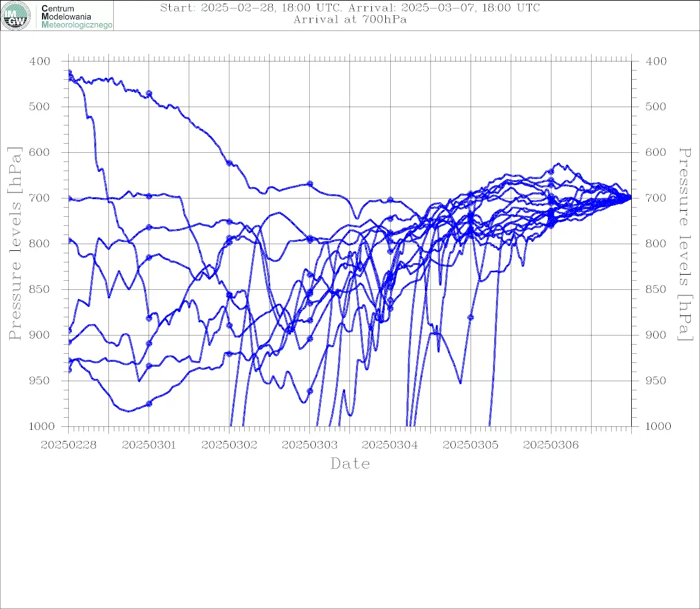Click the right axis label '900'
Image resolution: width=700 pixels, height=609 pixels.
coord(656,335)
